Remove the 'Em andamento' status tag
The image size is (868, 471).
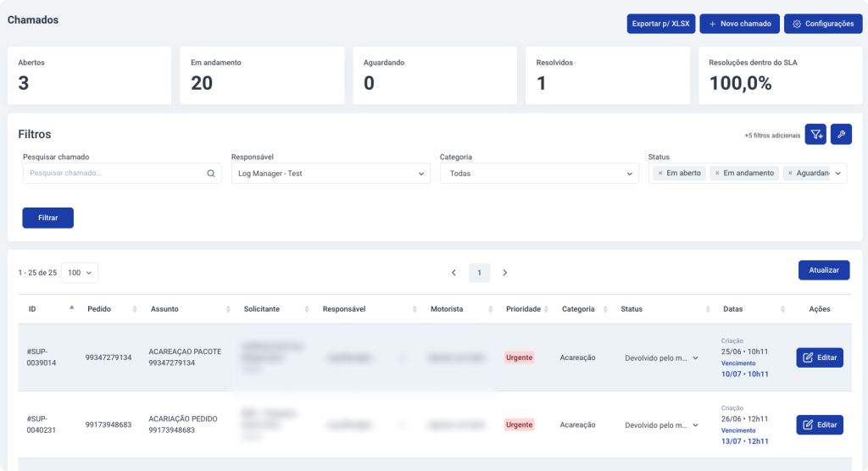point(717,173)
